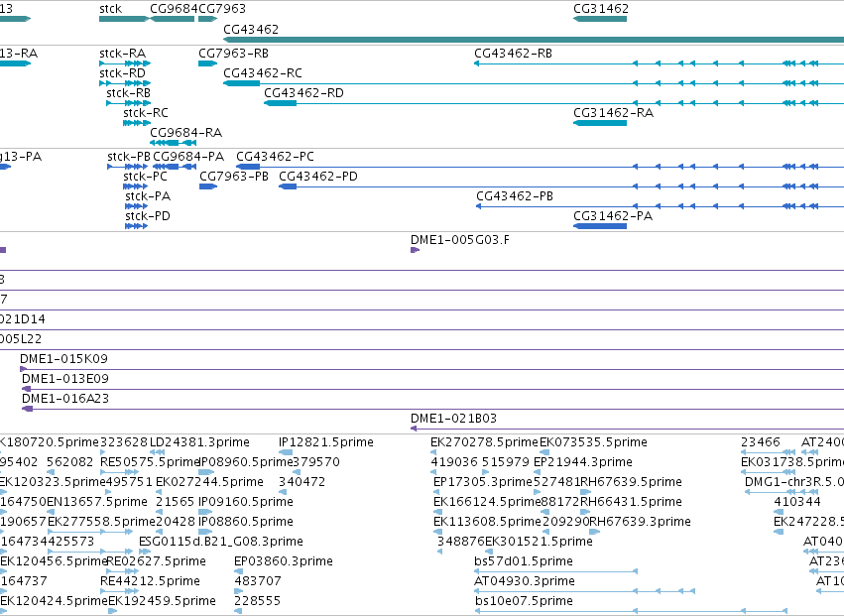Select clone DME1-015K09

pyautogui.click(x=64, y=359)
